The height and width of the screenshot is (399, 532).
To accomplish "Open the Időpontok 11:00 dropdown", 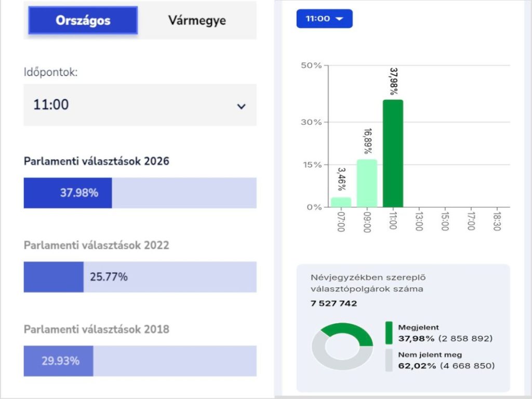I will (139, 105).
